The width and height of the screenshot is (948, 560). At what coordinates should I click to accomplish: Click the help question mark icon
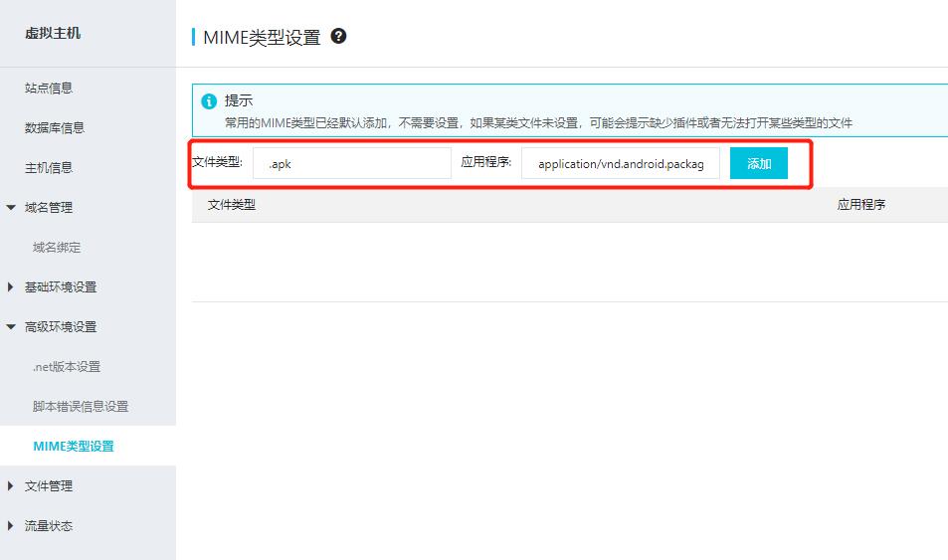[x=338, y=37]
